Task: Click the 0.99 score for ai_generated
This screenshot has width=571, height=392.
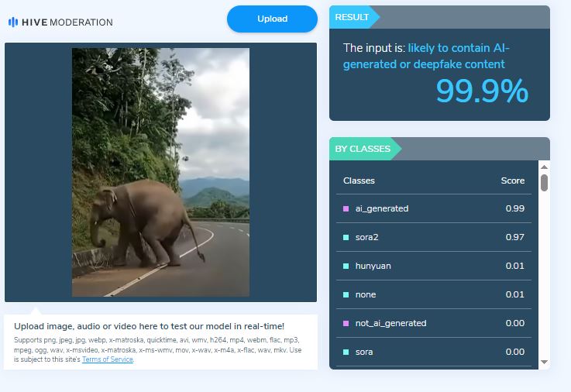Action: click(514, 208)
